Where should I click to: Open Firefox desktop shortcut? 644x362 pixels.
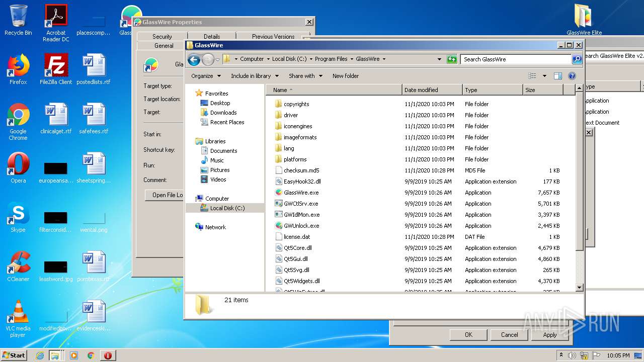18,69
